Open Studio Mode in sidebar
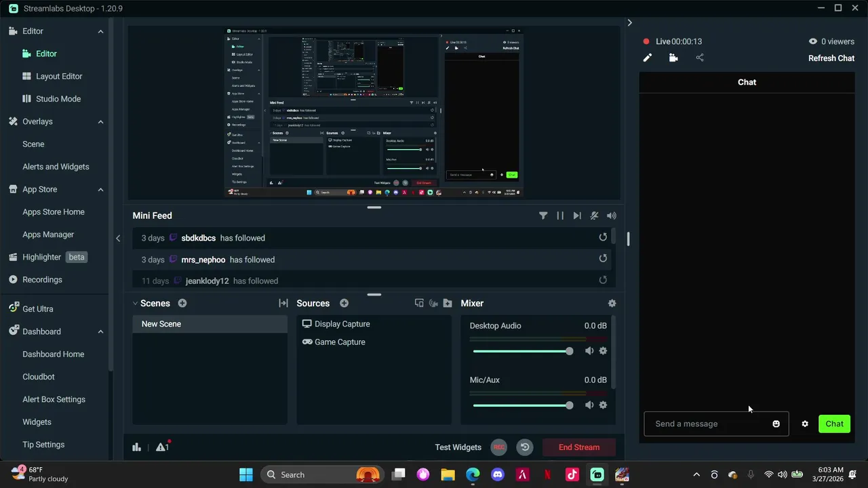The width and height of the screenshot is (868, 488). tap(58, 99)
